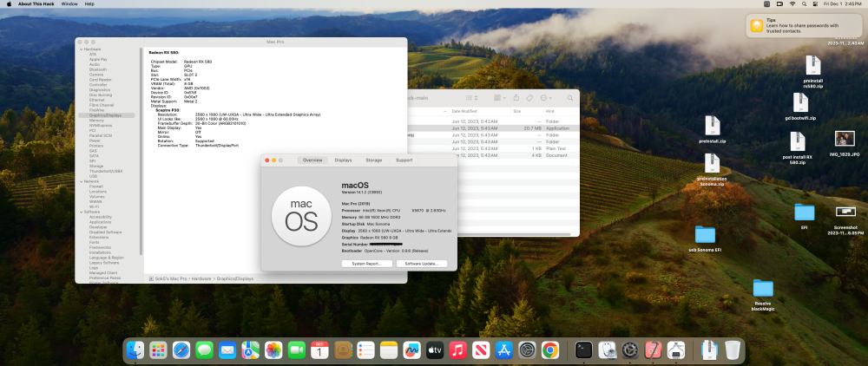This screenshot has width=868, height=366.
Task: Open App Store from the dock
Action: tap(504, 350)
